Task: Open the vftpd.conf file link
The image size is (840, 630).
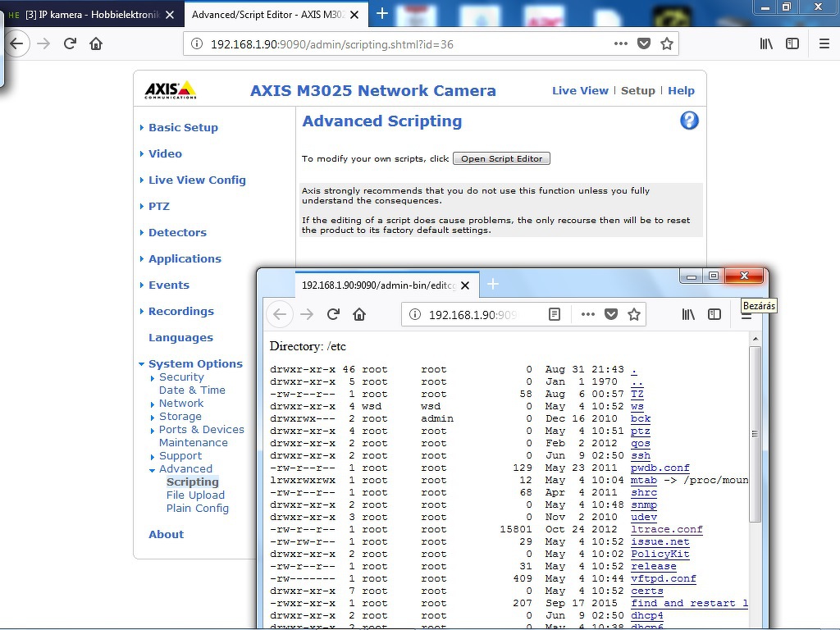Action: click(x=663, y=578)
